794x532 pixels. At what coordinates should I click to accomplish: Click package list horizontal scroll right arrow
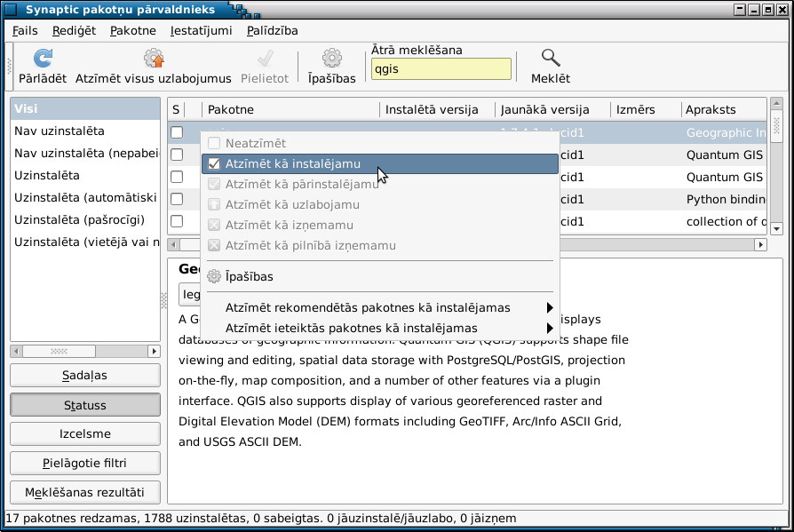tap(760, 245)
